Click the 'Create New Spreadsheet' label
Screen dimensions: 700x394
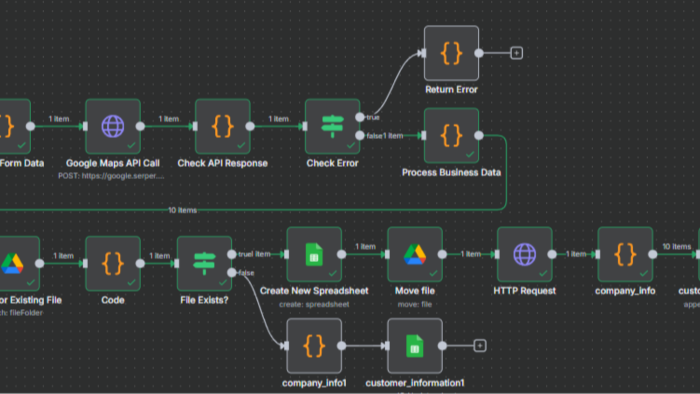pyautogui.click(x=314, y=291)
